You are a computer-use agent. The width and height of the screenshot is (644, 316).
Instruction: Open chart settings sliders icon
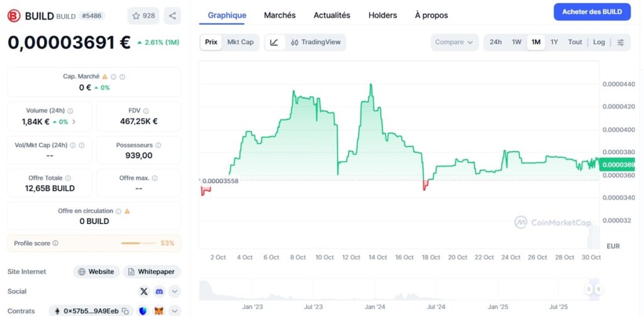[x=621, y=42]
